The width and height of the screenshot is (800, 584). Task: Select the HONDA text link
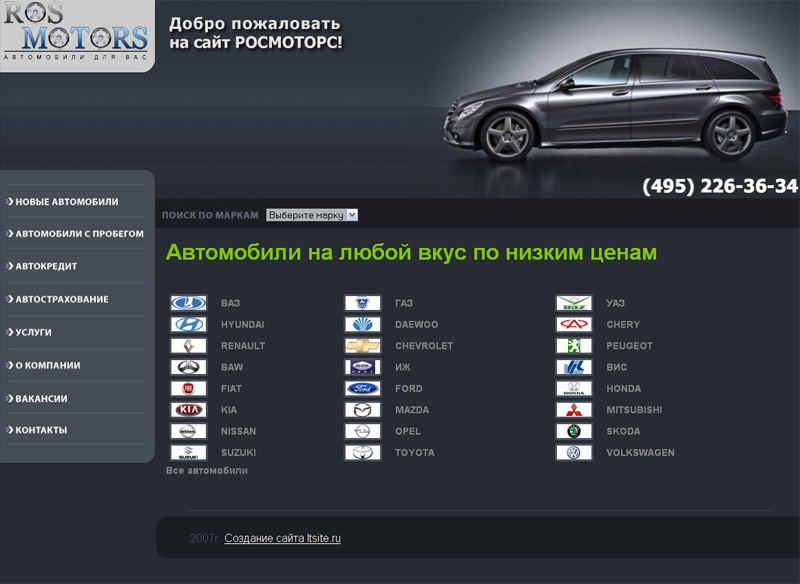coord(624,389)
